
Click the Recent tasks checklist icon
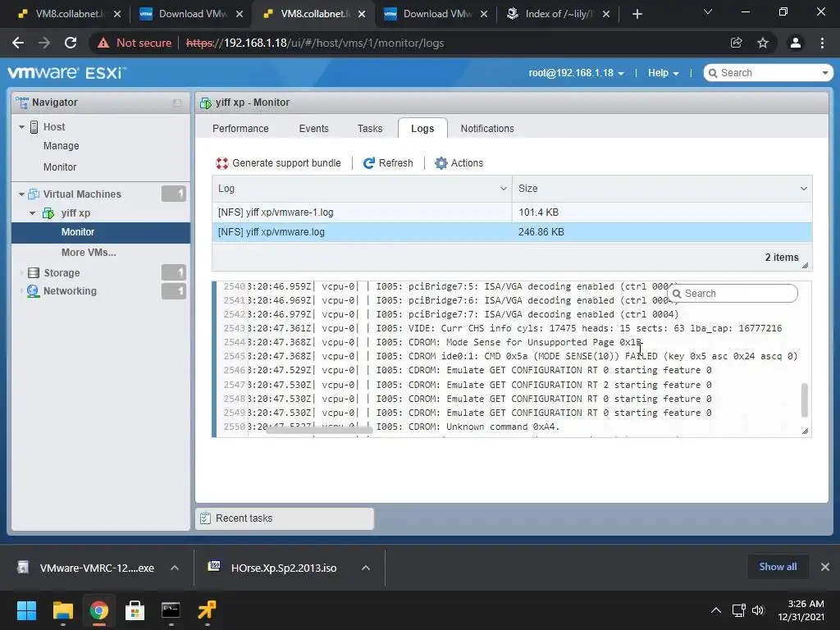click(x=205, y=518)
